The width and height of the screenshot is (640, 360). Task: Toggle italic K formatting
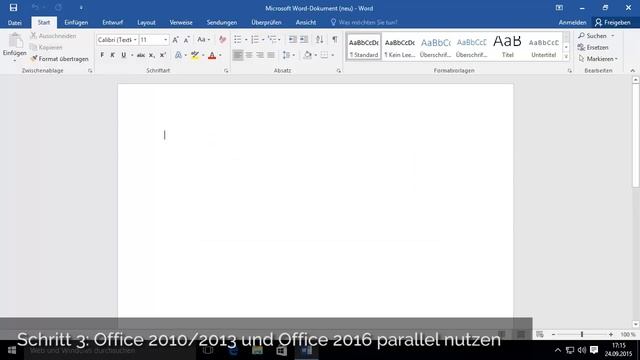click(x=113, y=55)
